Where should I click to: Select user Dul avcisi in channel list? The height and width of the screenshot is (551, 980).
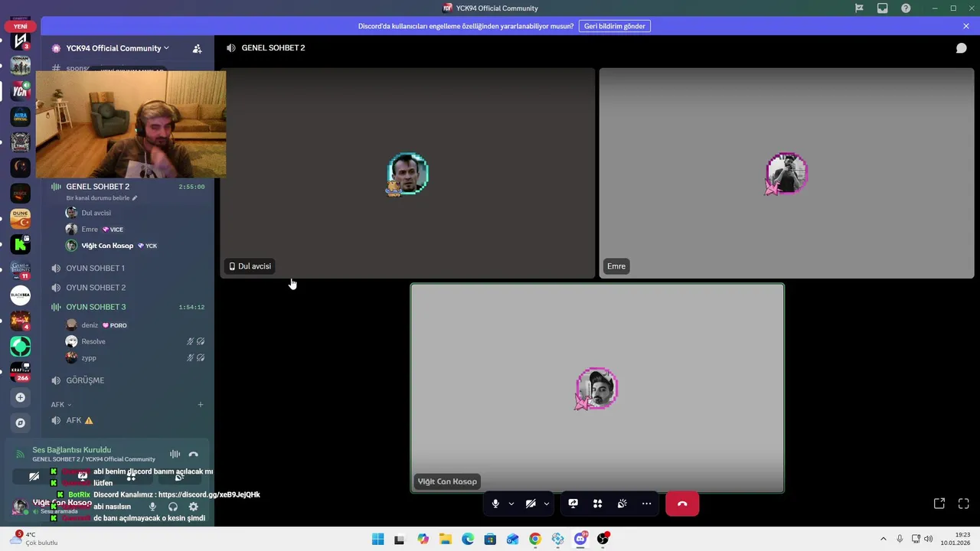point(96,213)
